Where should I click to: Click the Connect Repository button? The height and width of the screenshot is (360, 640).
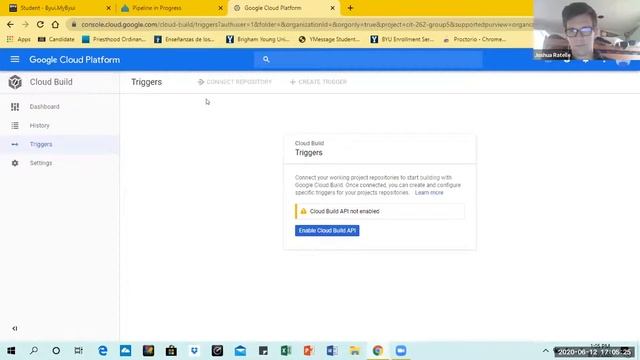point(235,82)
